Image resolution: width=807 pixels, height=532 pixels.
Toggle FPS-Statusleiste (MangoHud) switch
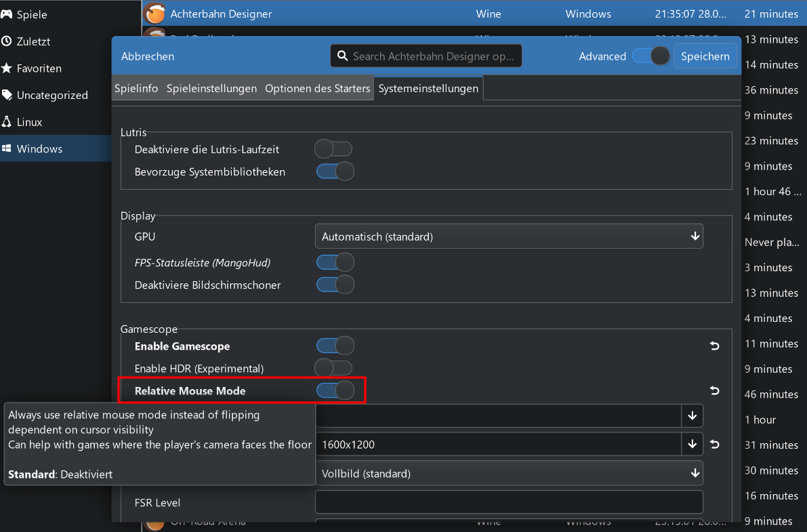click(x=335, y=262)
